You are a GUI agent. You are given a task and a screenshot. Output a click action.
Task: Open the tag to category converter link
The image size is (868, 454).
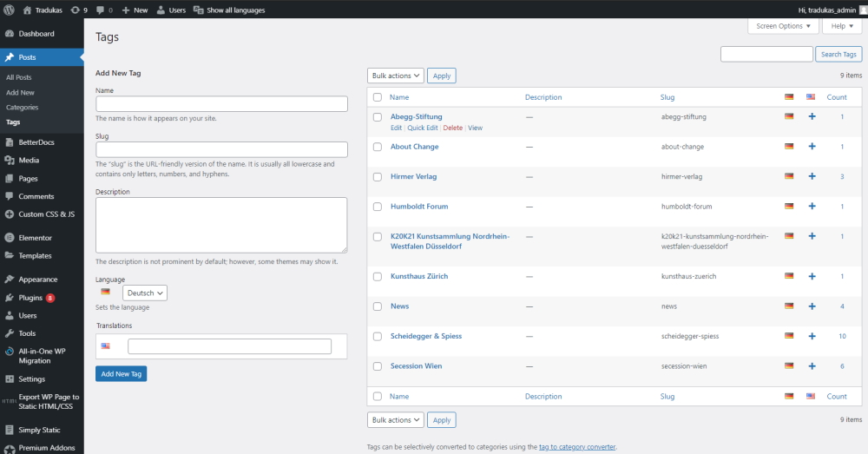(577, 447)
